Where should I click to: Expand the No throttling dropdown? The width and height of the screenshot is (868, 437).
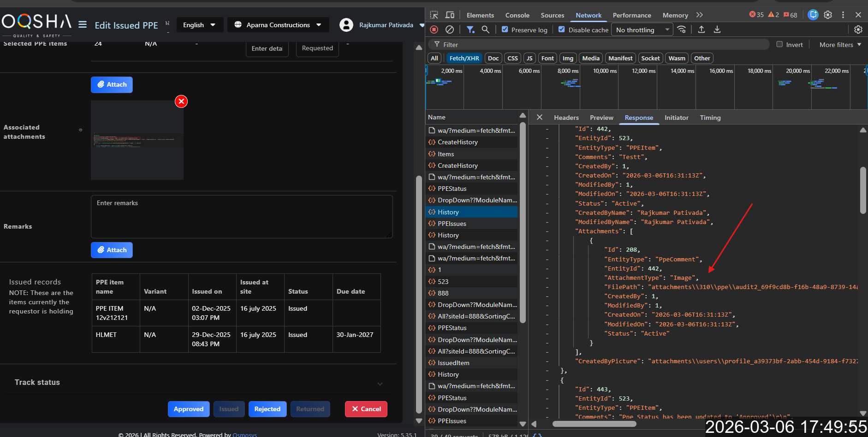[x=642, y=30]
